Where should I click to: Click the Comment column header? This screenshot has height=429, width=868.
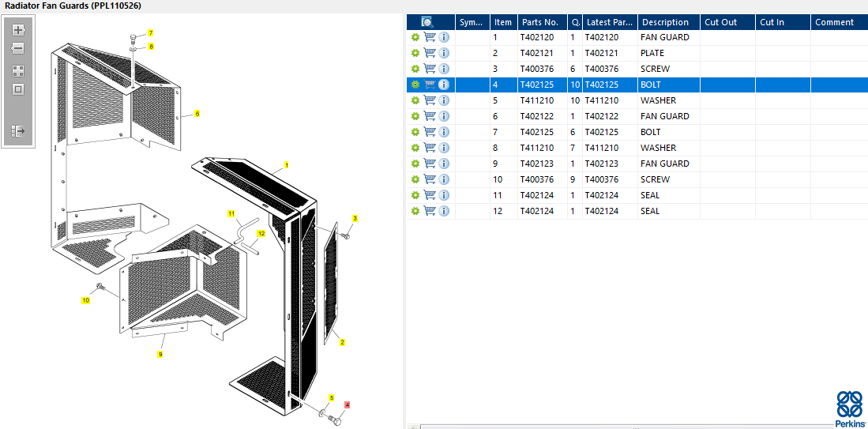[840, 22]
